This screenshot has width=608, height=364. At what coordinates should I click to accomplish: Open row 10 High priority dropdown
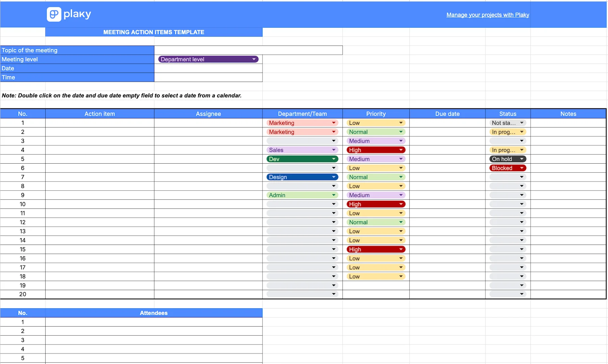point(376,204)
